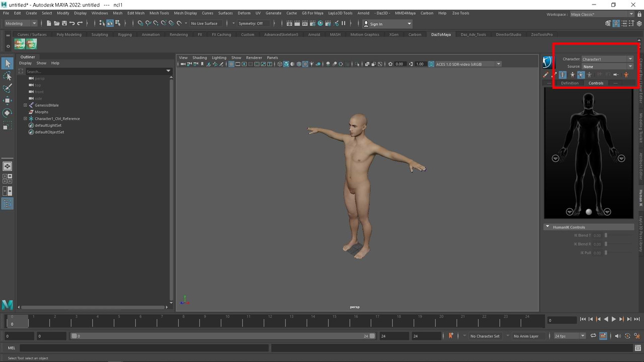Select the Move tool in the toolbox
The image size is (644, 362).
(8, 100)
